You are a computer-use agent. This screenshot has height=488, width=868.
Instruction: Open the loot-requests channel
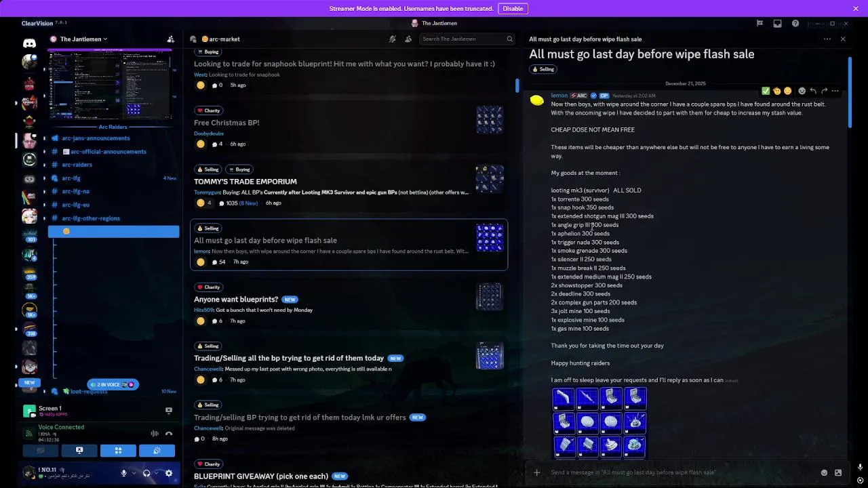point(88,392)
